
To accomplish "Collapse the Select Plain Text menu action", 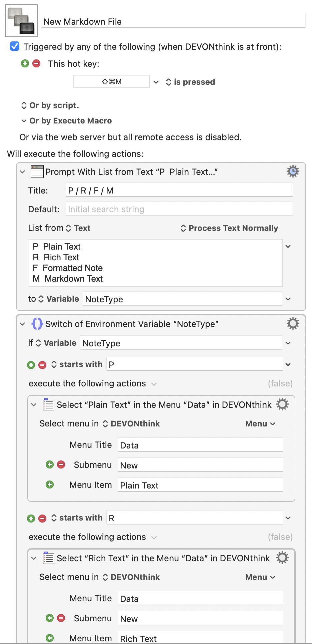I will coord(34,405).
